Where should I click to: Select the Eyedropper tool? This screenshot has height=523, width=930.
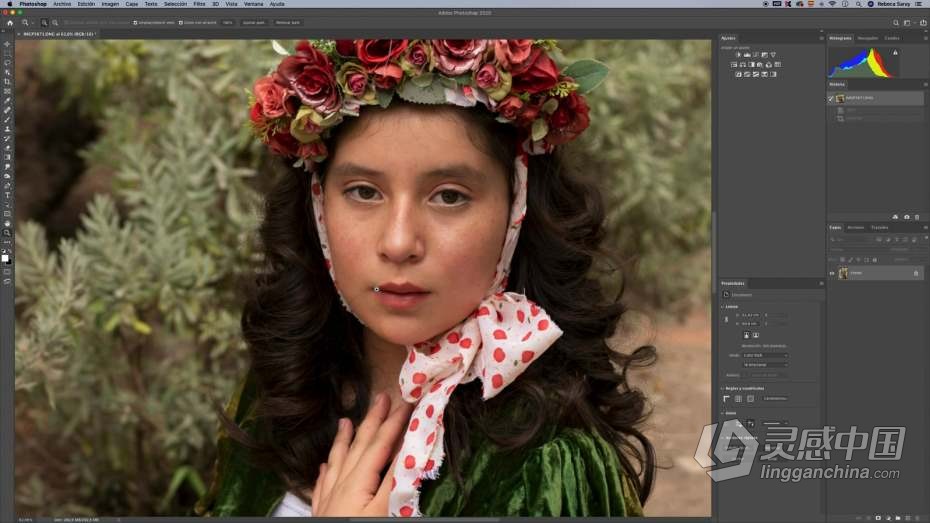[7, 101]
